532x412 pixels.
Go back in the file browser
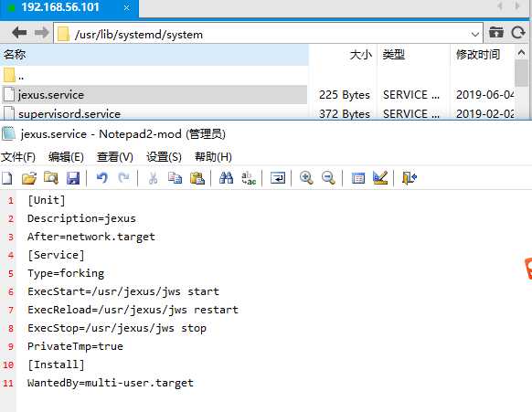pyautogui.click(x=19, y=33)
